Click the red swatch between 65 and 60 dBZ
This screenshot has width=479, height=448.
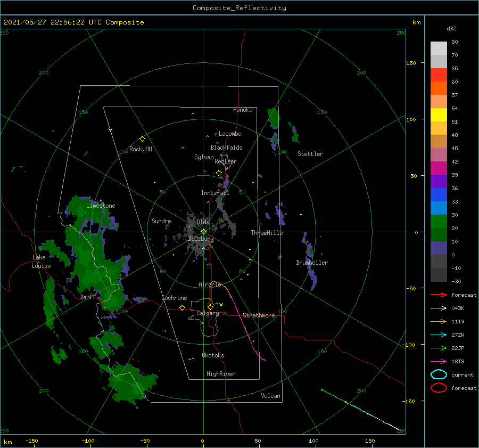439,75
